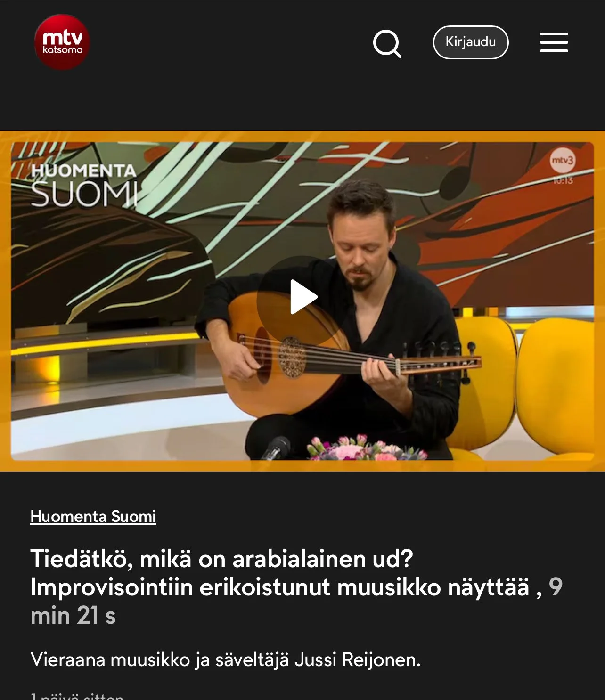Click the 10:13 clock overlay in video
Image resolution: width=605 pixels, height=700 pixels.
tap(563, 180)
